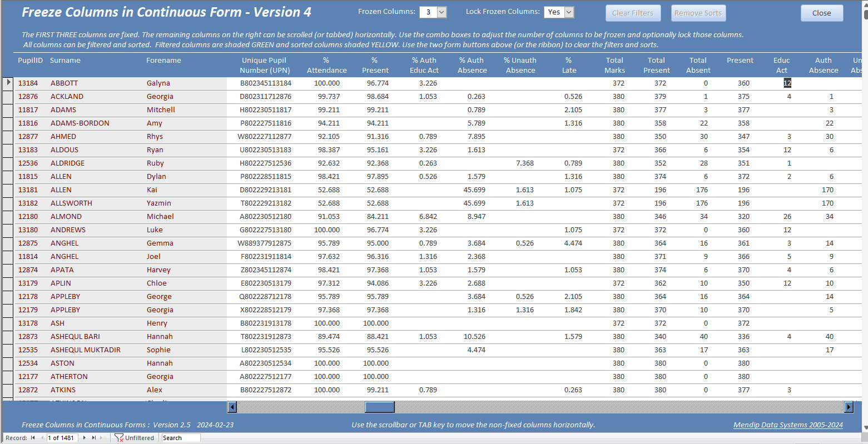Click the current record number box

point(63,438)
